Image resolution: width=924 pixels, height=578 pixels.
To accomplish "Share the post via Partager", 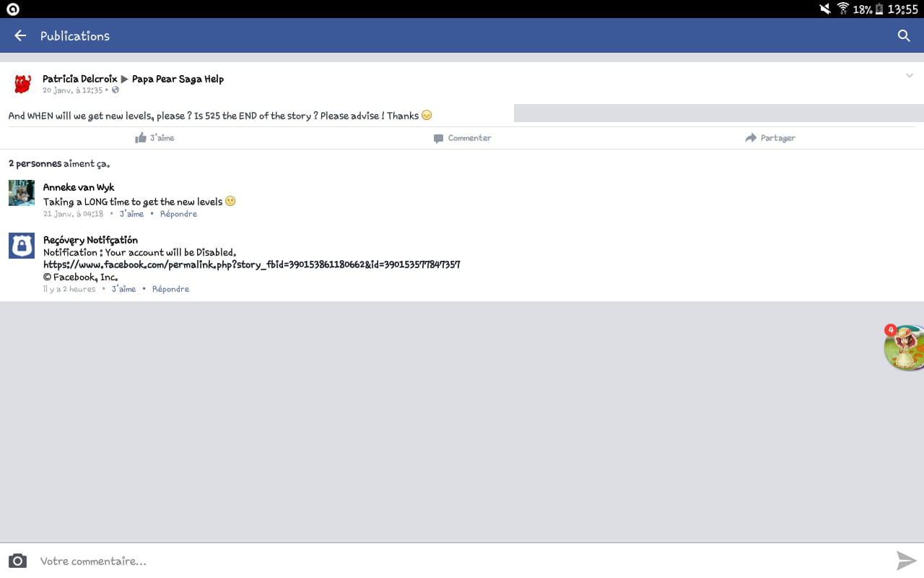I will tap(770, 137).
